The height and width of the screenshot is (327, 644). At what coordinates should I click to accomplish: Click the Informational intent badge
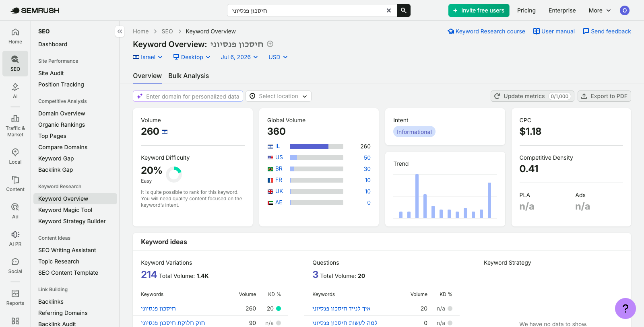coord(414,132)
